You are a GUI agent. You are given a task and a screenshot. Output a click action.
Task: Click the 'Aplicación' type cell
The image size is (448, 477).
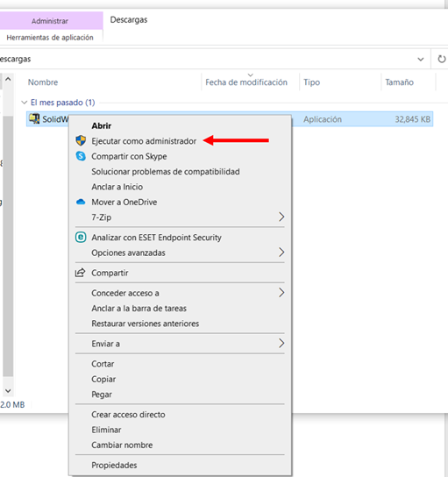tap(323, 119)
